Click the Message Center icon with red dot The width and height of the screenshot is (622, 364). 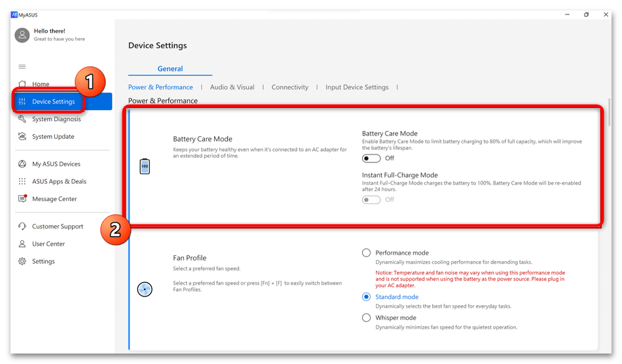[22, 198]
